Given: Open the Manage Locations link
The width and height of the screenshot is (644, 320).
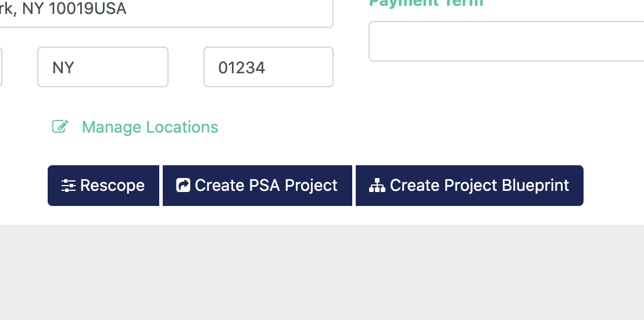Looking at the screenshot, I should (x=150, y=127).
